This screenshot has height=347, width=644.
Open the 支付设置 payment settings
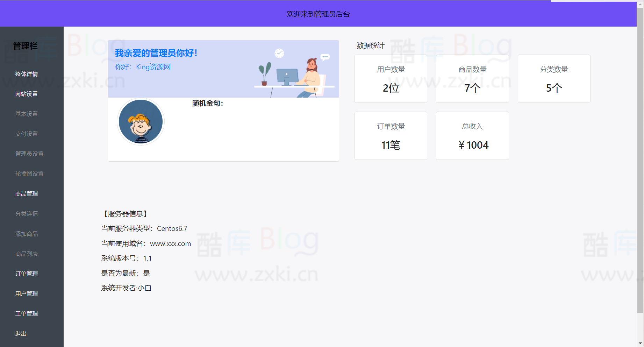click(x=27, y=134)
